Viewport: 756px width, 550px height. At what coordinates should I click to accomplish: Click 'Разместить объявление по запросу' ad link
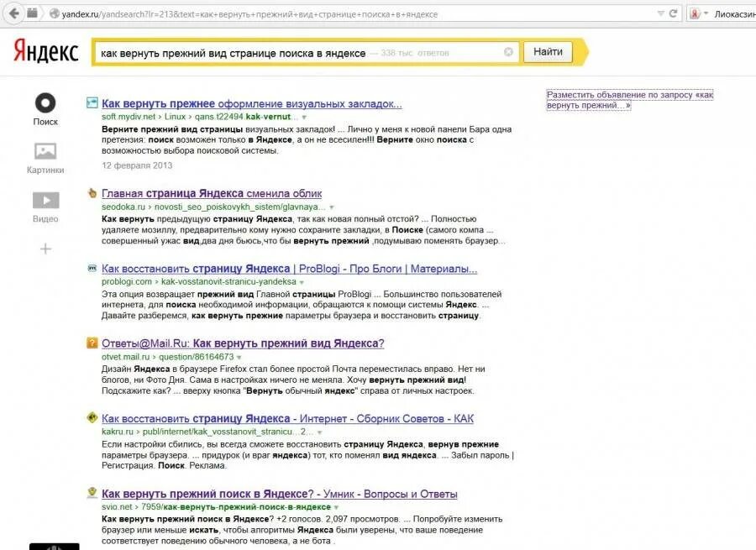coord(630,100)
